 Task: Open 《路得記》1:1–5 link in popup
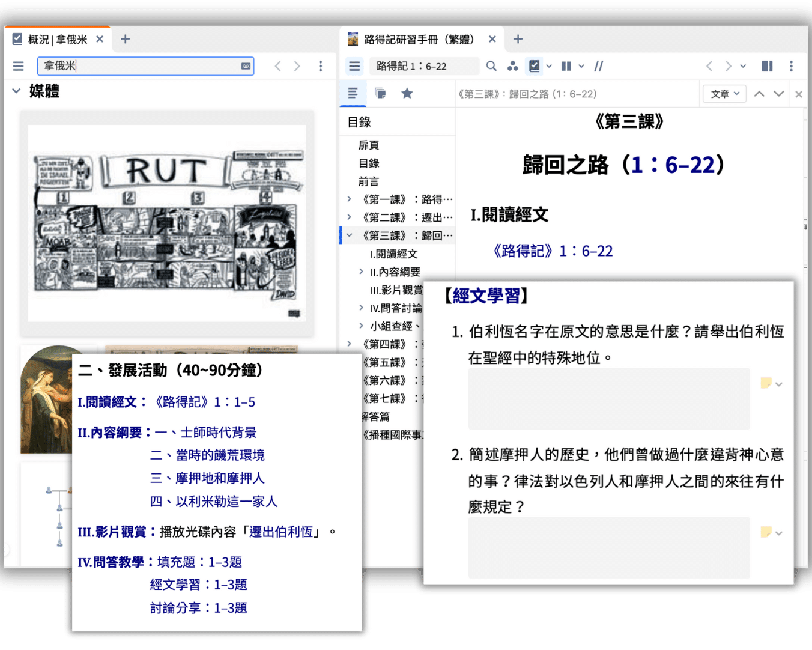(204, 402)
